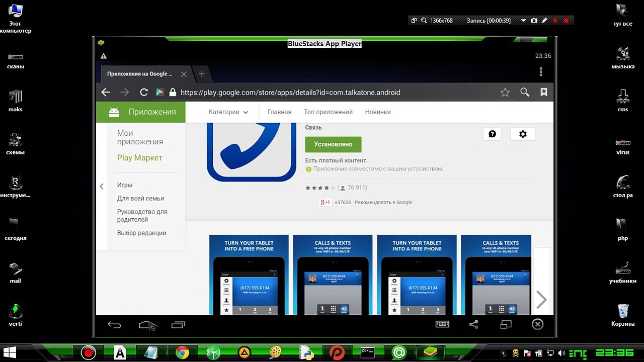Open Игры category in sidebar
The height and width of the screenshot is (362, 644).
coord(125,185)
